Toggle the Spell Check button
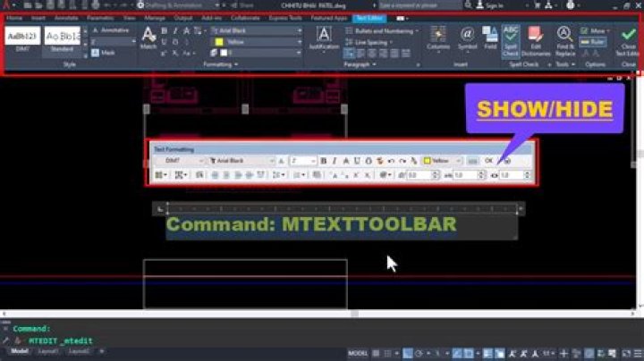Screen dimensions: 644x361 point(511,41)
